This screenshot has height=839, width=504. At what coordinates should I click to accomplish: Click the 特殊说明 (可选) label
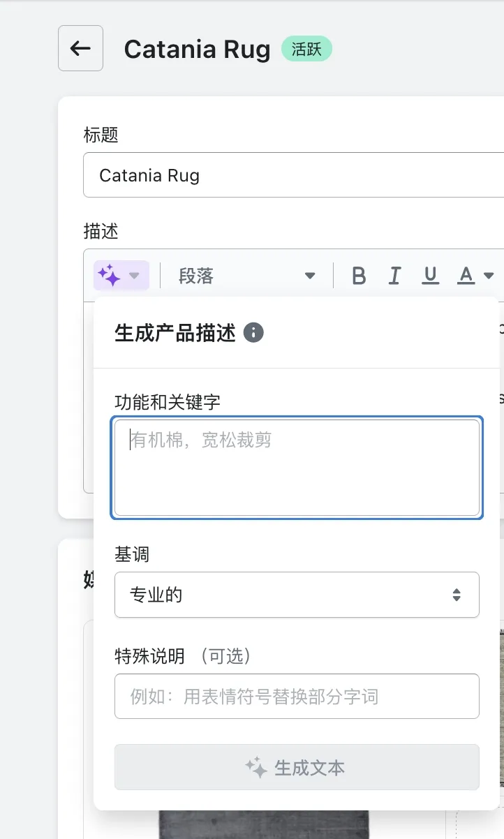pos(183,656)
